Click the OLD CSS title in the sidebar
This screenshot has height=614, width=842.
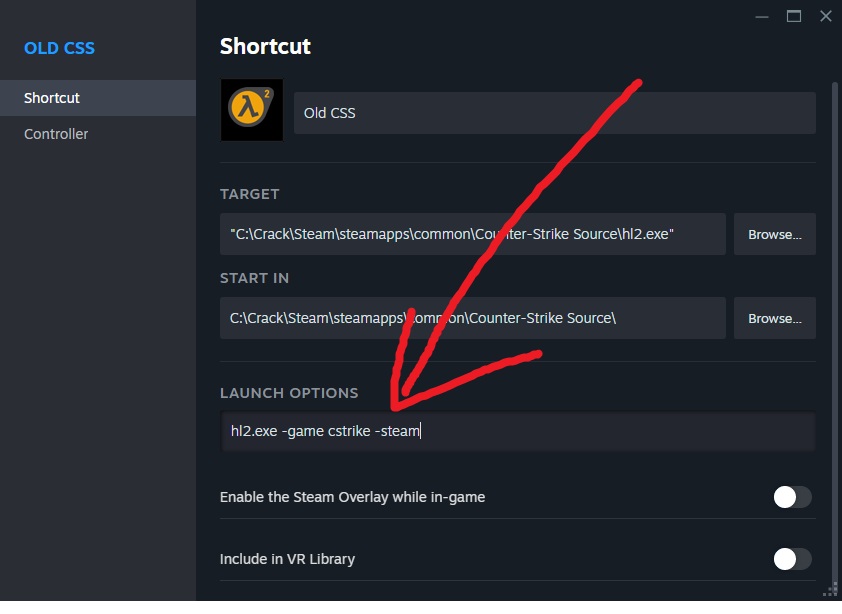tap(60, 48)
